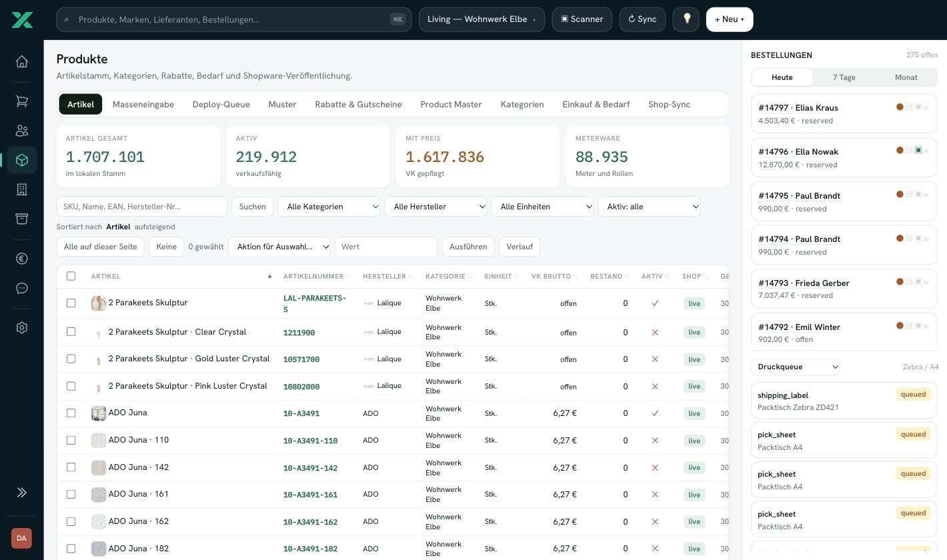The width and height of the screenshot is (947, 560).
Task: Open the archive box icon in sidebar
Action: pos(22,219)
